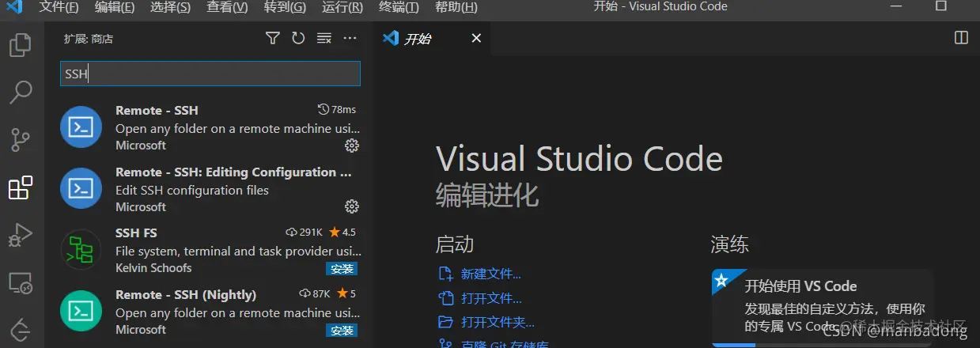The height and width of the screenshot is (348, 980).
Task: Select the 开始 editor tab
Action: (431, 38)
